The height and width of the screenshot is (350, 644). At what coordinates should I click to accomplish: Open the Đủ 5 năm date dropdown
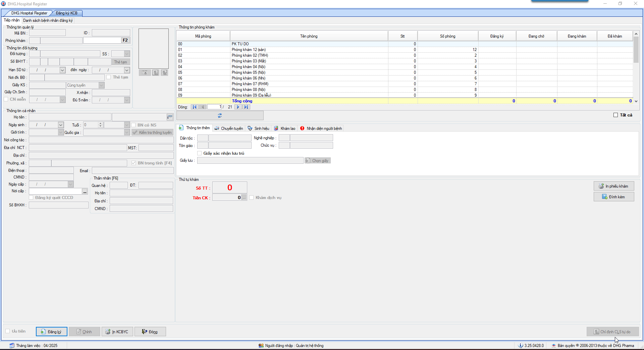[127, 100]
